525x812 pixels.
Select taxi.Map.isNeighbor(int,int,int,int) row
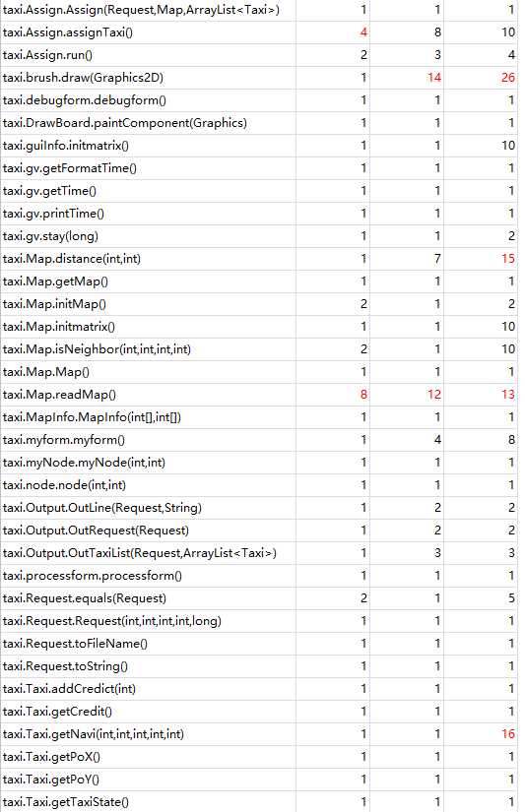97,349
